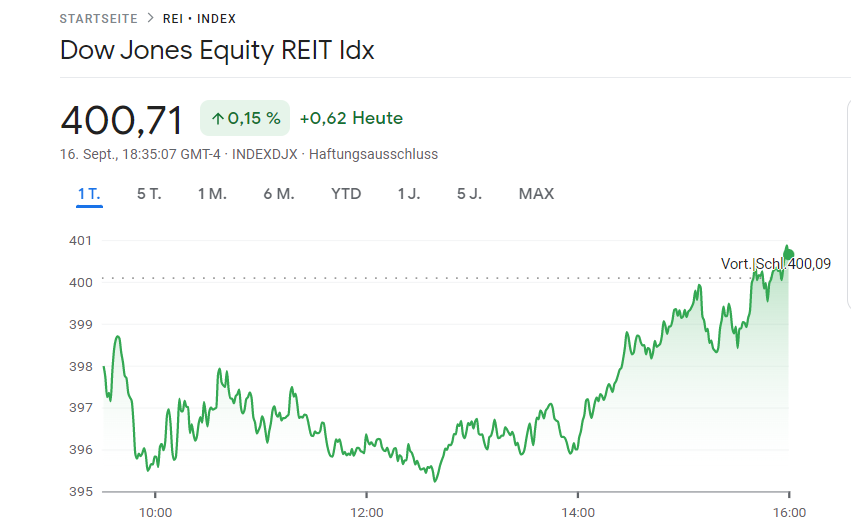Click the Dow Jones Equity REIT Idx title
The height and width of the screenshot is (530, 851).
click(x=217, y=50)
